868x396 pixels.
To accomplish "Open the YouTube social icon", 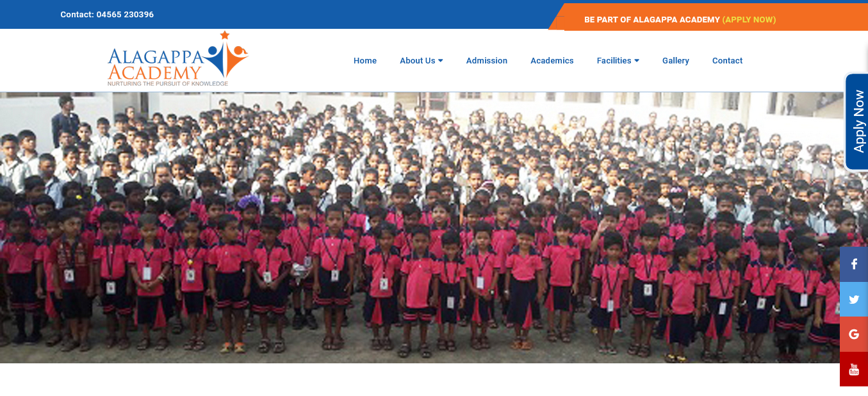I will click(x=854, y=369).
